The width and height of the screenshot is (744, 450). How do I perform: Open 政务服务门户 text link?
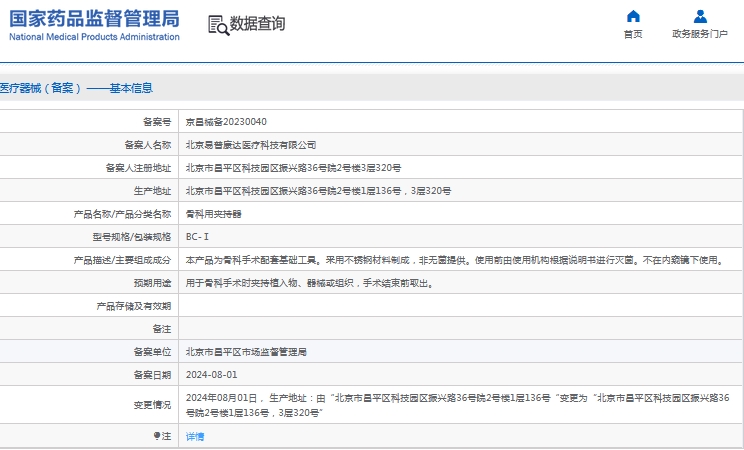(x=700, y=34)
